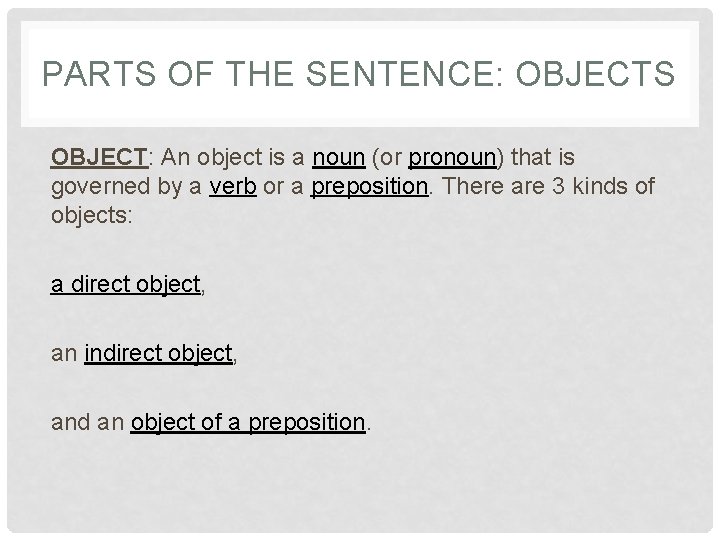This screenshot has height=540, width=720.
Task: Follow the 'verb' link
Action: tap(233, 186)
